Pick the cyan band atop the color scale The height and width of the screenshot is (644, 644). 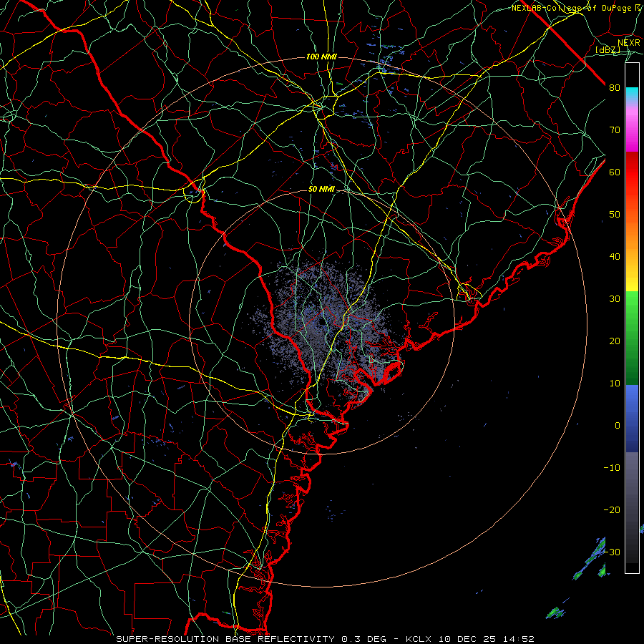point(632,94)
